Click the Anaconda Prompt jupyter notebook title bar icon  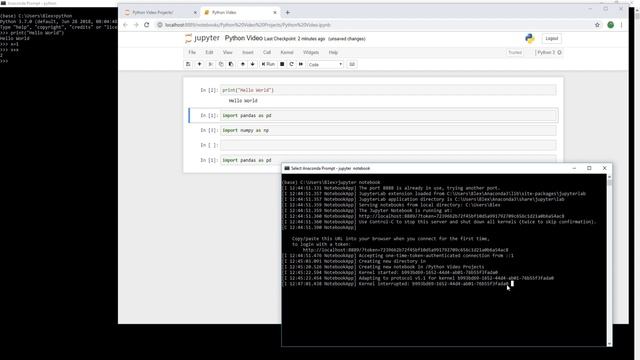(287, 168)
